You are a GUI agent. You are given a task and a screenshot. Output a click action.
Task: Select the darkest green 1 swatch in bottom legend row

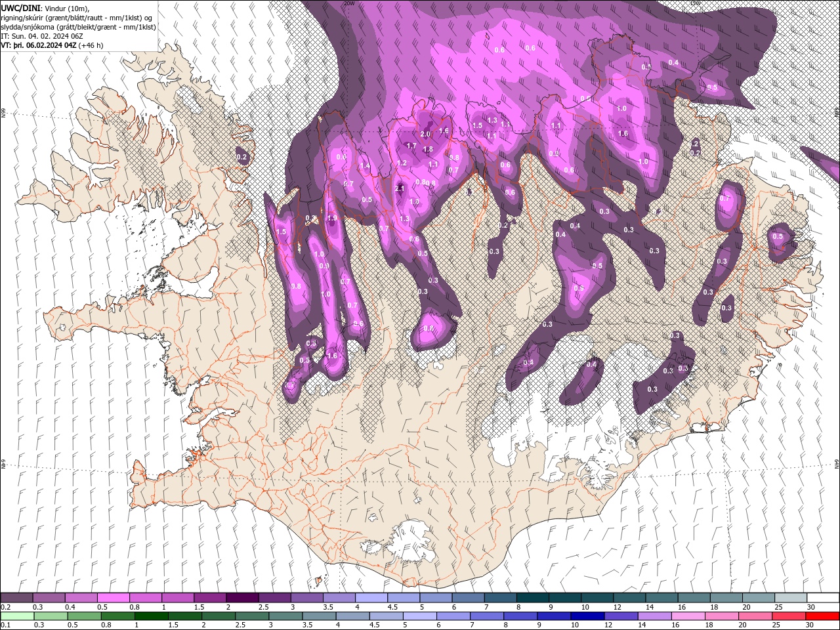pyautogui.click(x=152, y=616)
